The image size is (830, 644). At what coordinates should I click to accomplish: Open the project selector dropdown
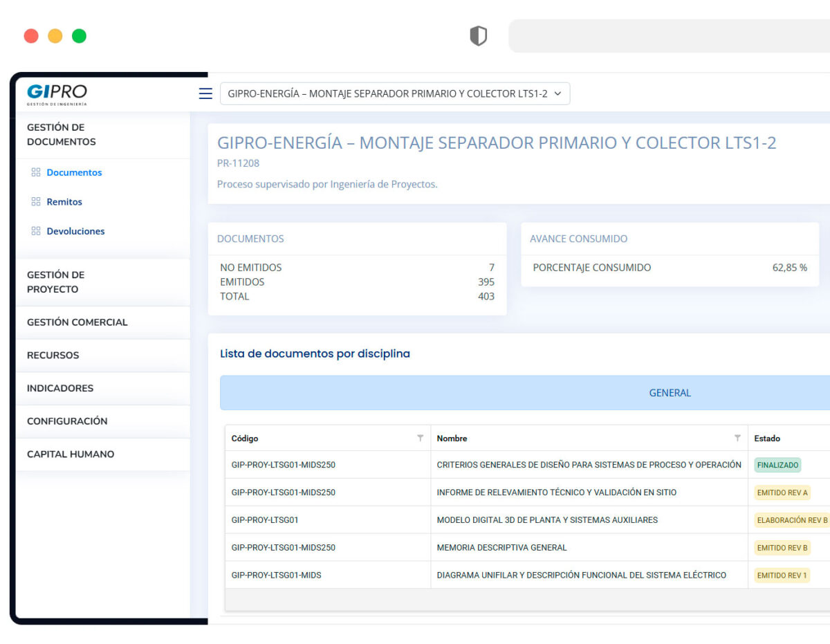(395, 94)
